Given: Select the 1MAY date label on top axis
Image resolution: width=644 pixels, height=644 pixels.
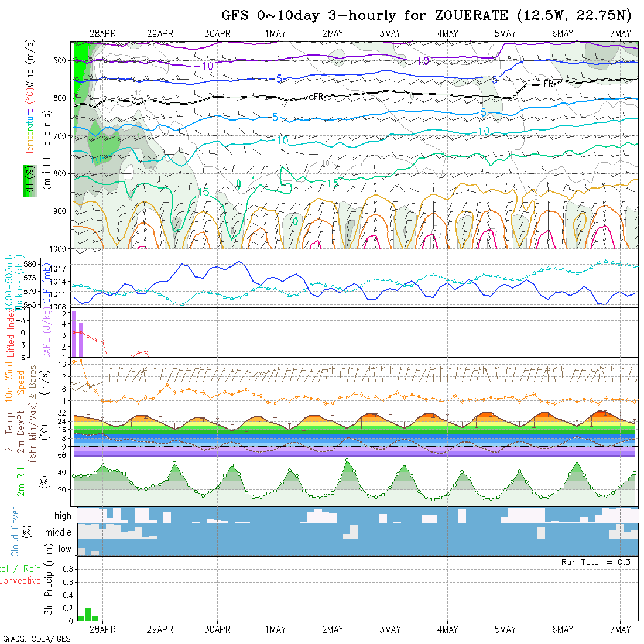Looking at the screenshot, I should point(275,33).
